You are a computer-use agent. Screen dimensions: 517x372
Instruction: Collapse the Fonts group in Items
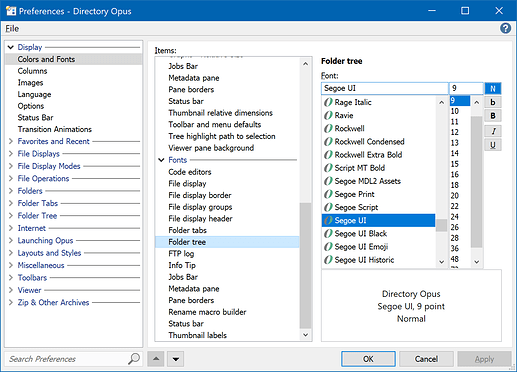click(161, 160)
